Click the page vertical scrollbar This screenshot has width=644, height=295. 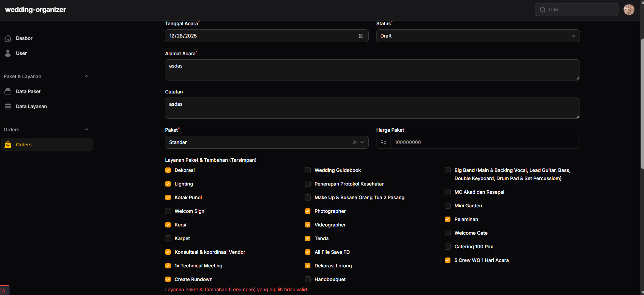pyautogui.click(x=642, y=104)
